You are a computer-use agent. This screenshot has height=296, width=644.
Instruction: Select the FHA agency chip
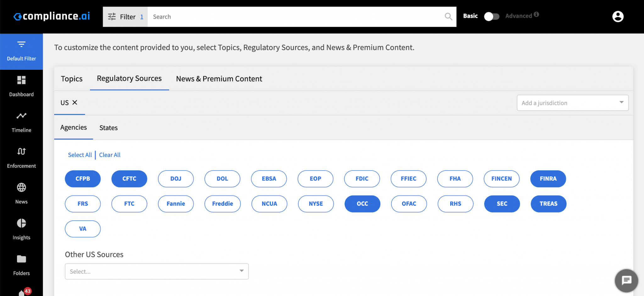(455, 179)
